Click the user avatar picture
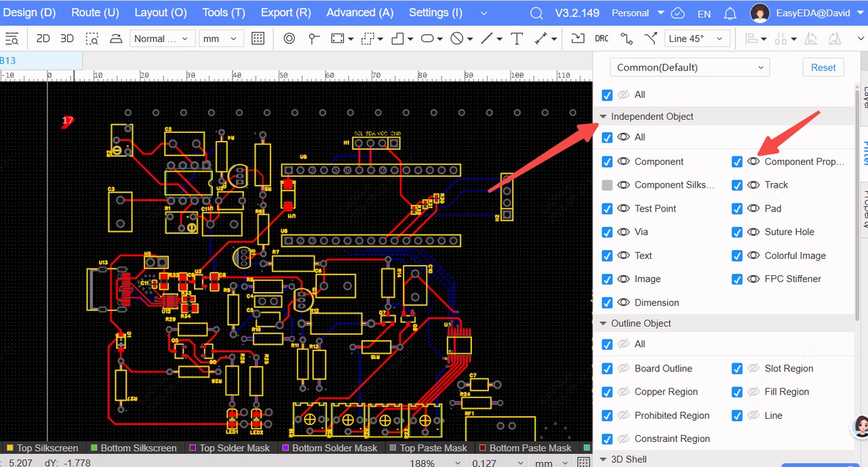The image size is (868, 467). 760,13
